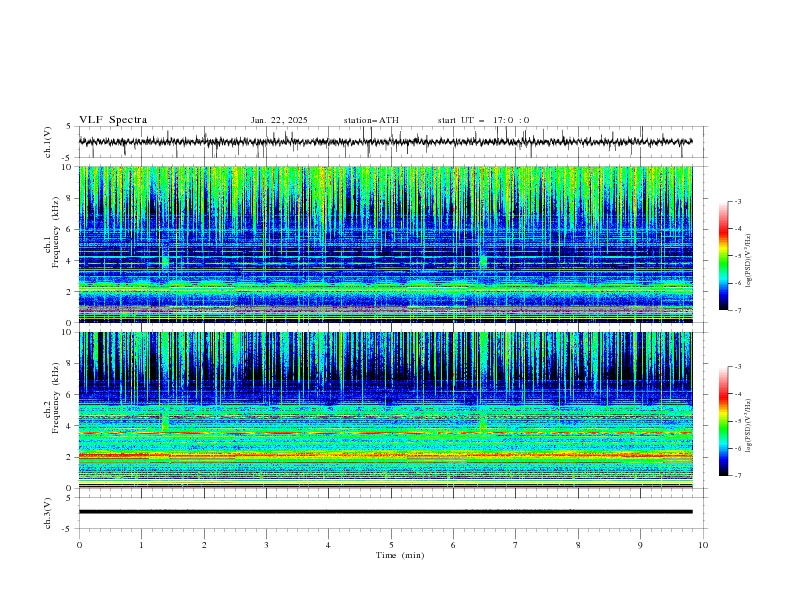The image size is (792, 612).
Task: Click the lower color scale bar for ch.2
Action: (723, 421)
